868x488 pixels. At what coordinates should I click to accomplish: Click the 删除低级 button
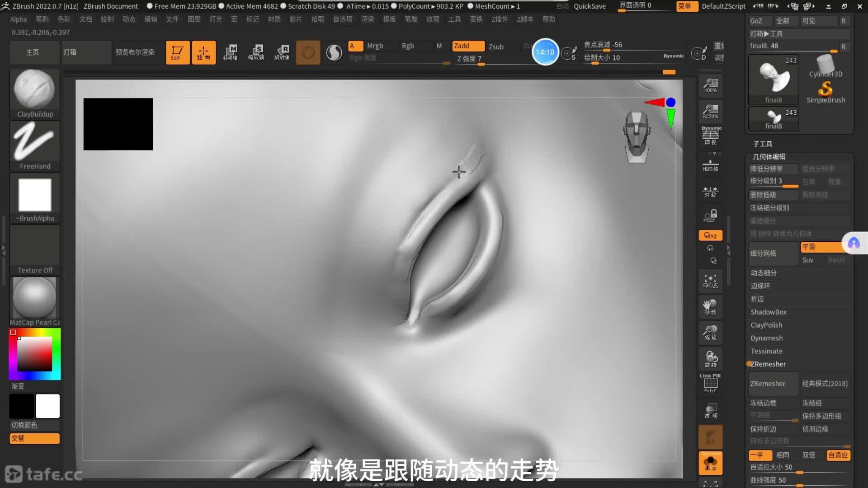773,195
